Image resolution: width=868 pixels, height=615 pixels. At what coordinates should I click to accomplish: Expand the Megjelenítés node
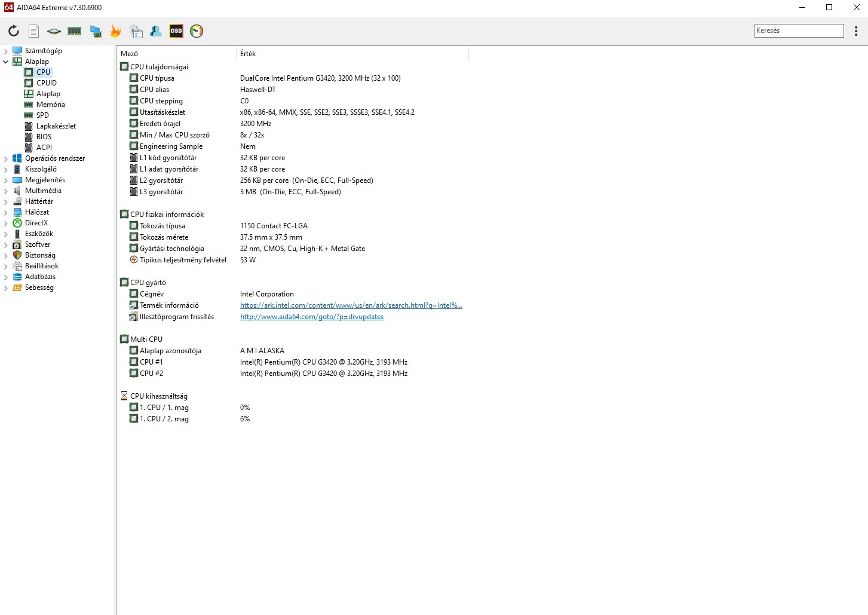(x=6, y=180)
